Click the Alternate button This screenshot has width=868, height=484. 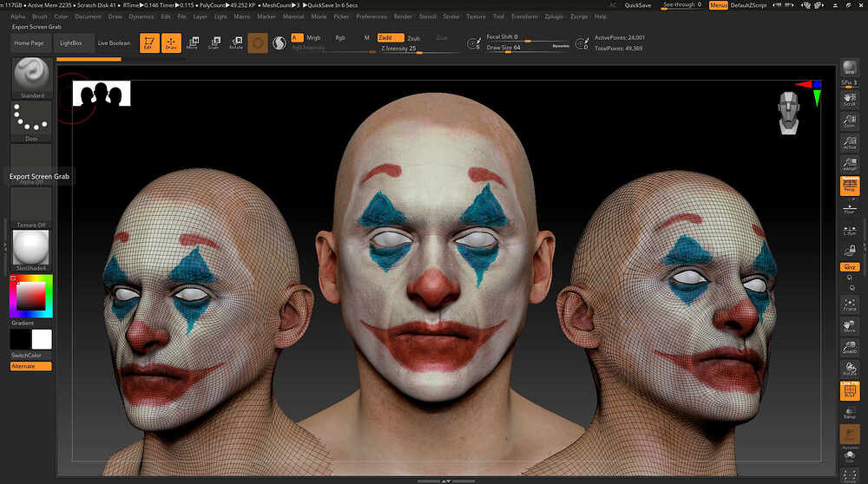31,366
